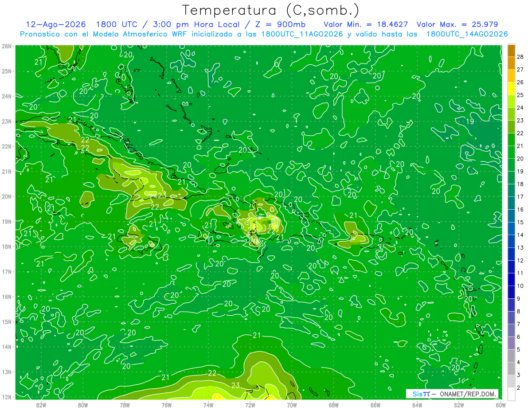Click "Valor Max. = 25.979" value

tap(458, 24)
